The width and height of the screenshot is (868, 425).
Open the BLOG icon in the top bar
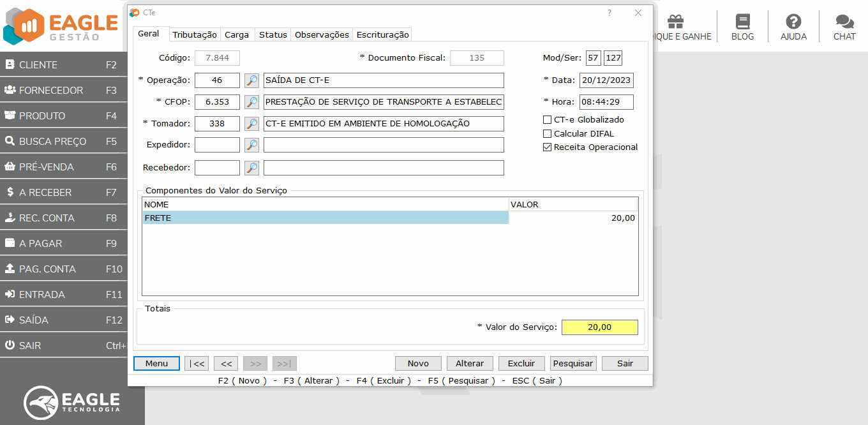(742, 27)
